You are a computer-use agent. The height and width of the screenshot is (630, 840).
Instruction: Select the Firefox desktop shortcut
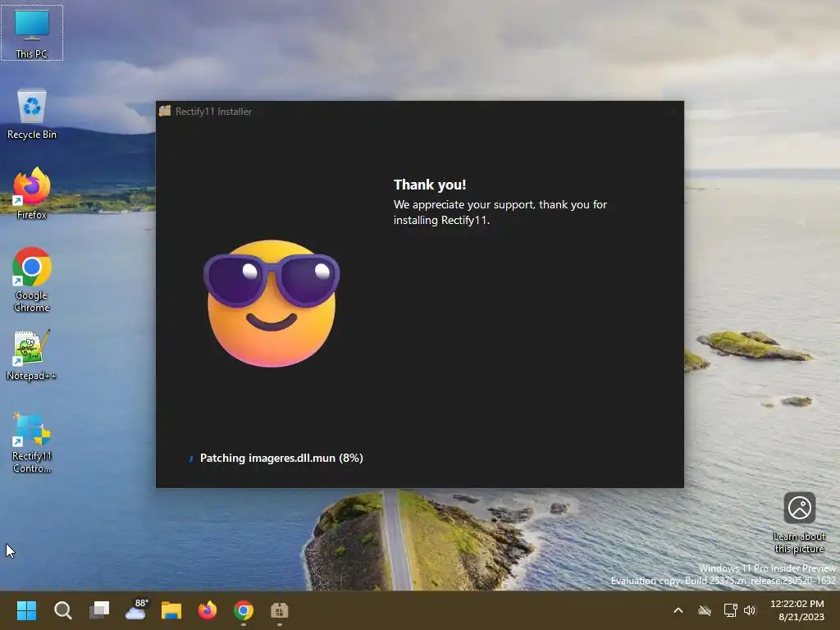pos(32,194)
